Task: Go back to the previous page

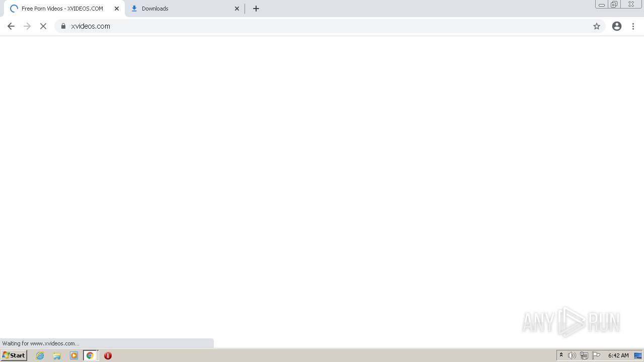Action: tap(11, 26)
